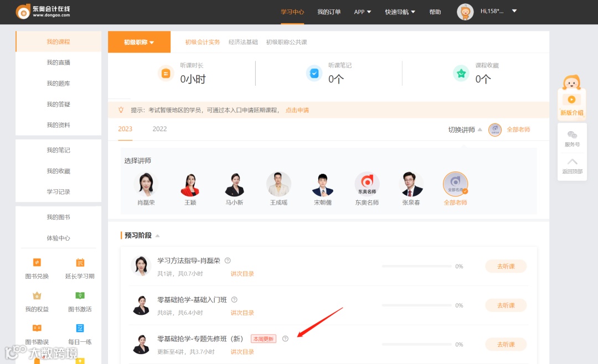598x364 pixels.
Task: Open 图书勘误 book icon
Action: tap(37, 328)
